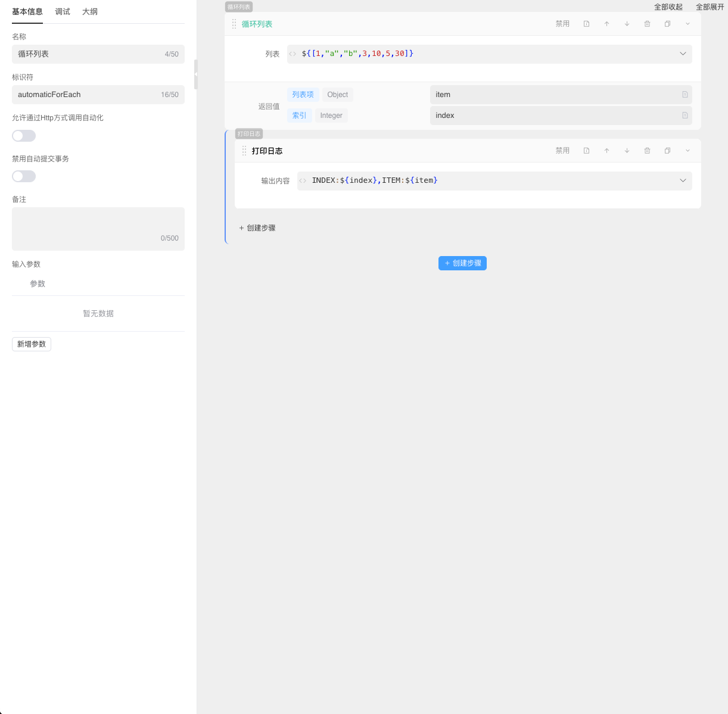The height and width of the screenshot is (714, 728).
Task: Click the 新增参数 button
Action: pyautogui.click(x=32, y=344)
